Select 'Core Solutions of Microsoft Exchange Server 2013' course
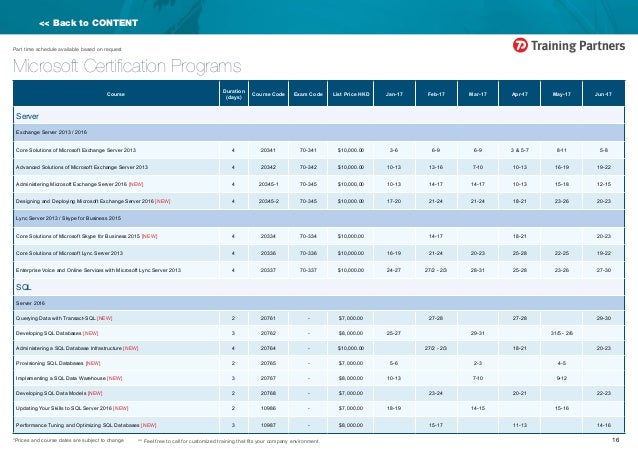This screenshot has width=638, height=452. (76, 150)
